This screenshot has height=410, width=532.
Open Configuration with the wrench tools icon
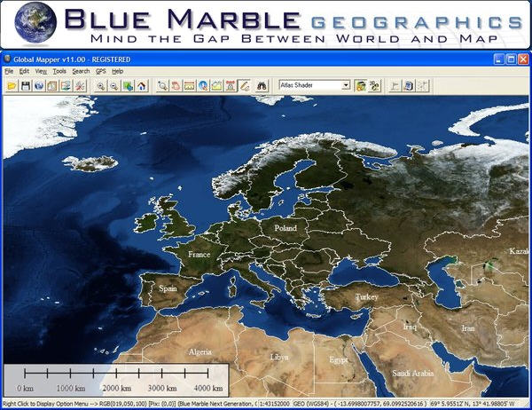coord(80,85)
